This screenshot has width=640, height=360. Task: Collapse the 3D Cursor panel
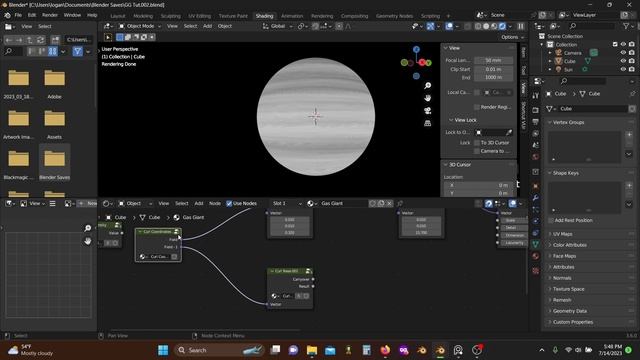(446, 164)
